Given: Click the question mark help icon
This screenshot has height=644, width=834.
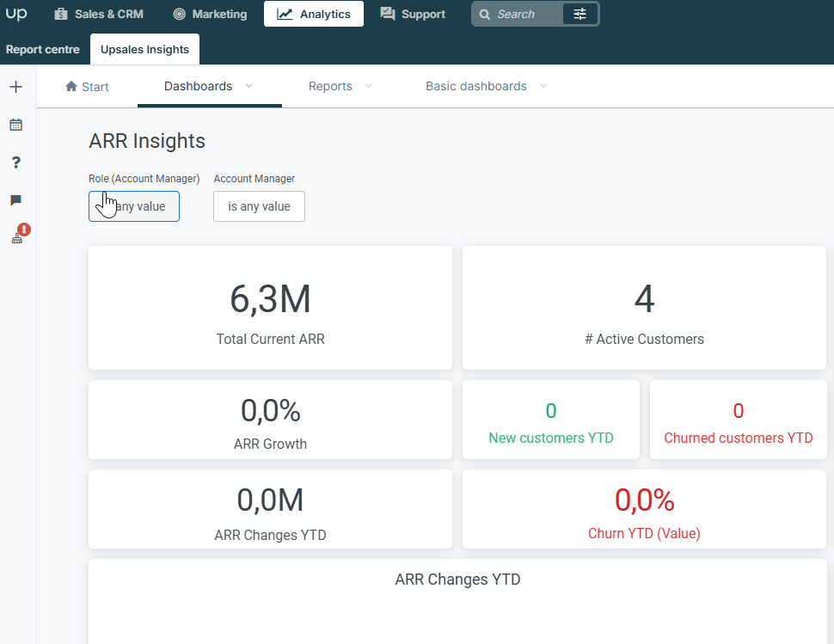Looking at the screenshot, I should click(x=16, y=163).
